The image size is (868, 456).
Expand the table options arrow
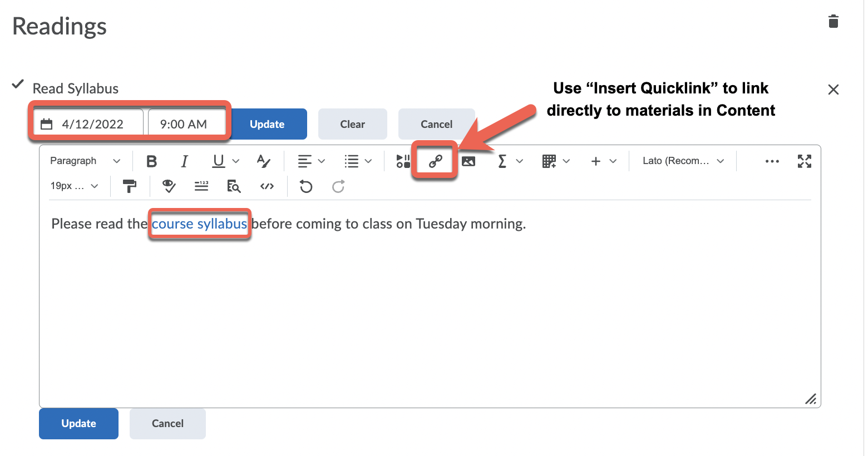click(x=566, y=161)
